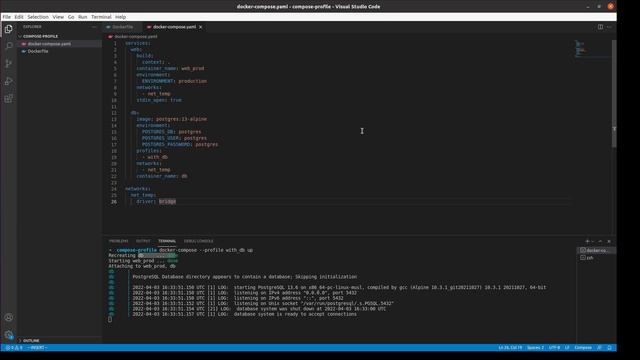Click Spaces: 2 indentation setting
Viewport: 640px width, 360px height.
click(x=535, y=348)
